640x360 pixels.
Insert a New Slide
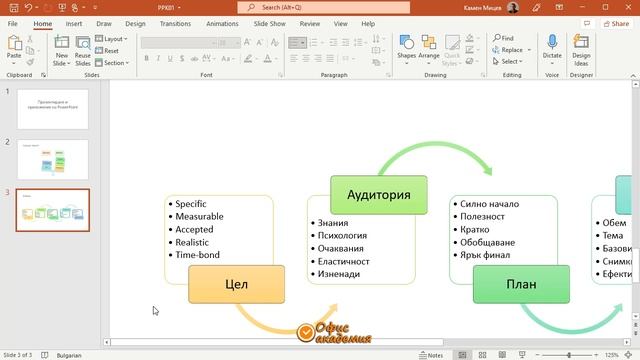point(62,51)
